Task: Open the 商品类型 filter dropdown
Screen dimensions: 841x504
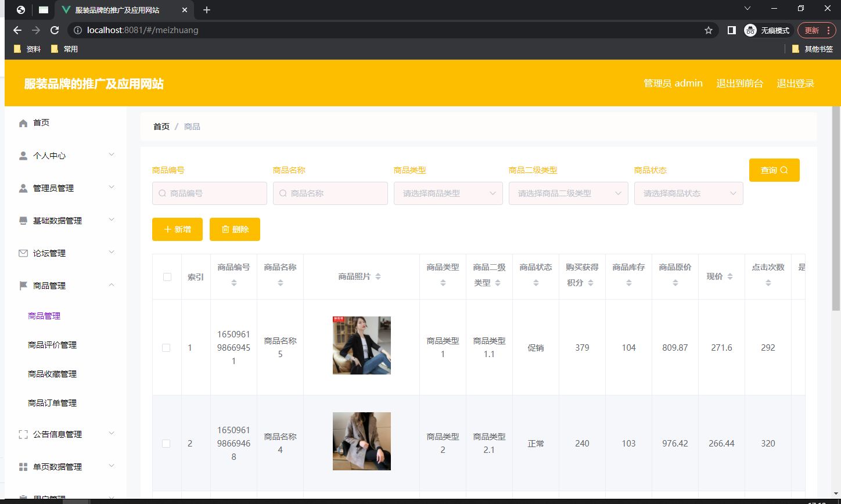Action: click(448, 193)
